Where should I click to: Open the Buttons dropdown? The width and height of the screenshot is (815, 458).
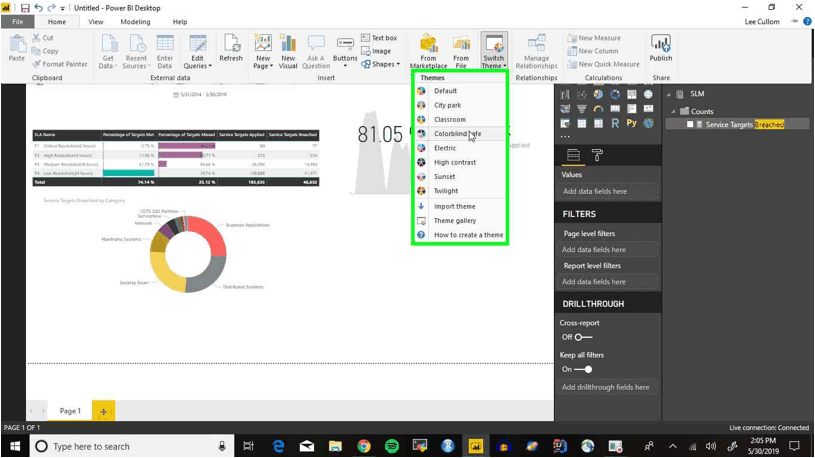[345, 51]
